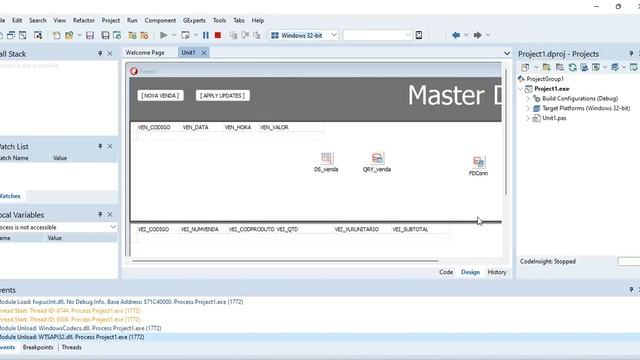This screenshot has height=360, width=640.
Task: Click the yellow folder icon in Projects toolbar
Action: pos(547,67)
